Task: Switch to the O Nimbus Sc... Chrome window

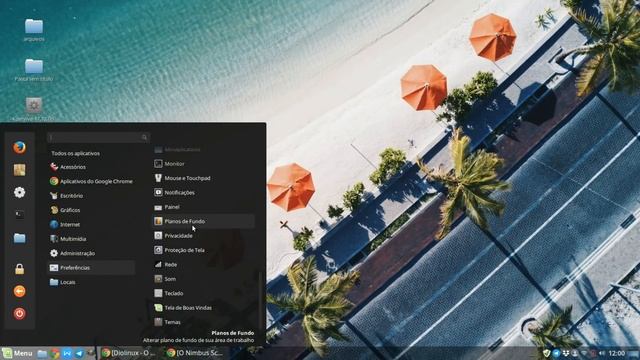Action: pos(195,353)
